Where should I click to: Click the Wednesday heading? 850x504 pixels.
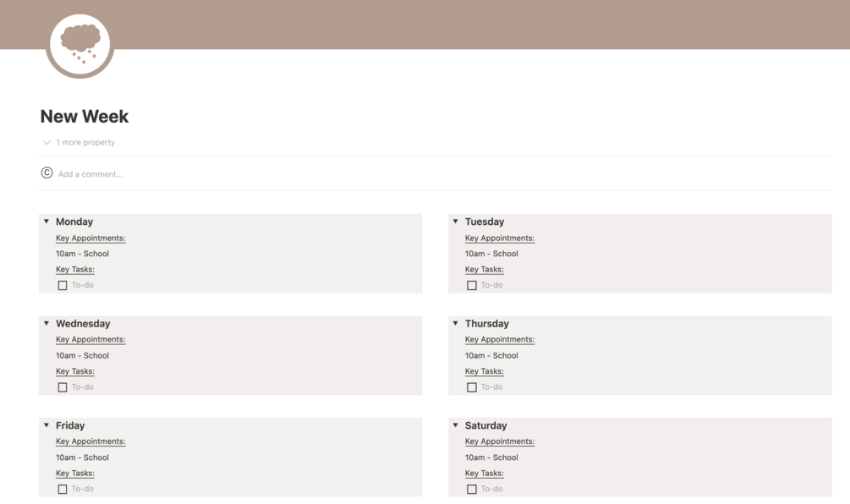click(x=83, y=324)
